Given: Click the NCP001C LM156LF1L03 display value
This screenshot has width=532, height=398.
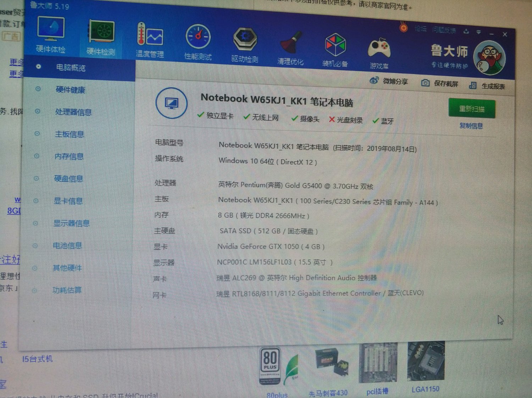Looking at the screenshot, I should coord(275,262).
